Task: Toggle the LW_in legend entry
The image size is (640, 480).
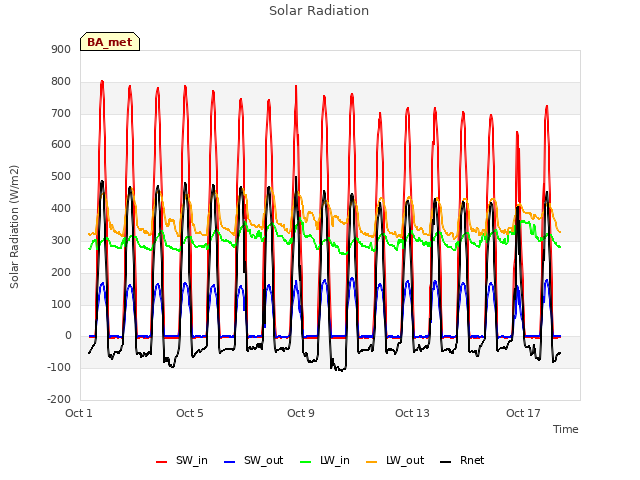Action: tap(325, 460)
